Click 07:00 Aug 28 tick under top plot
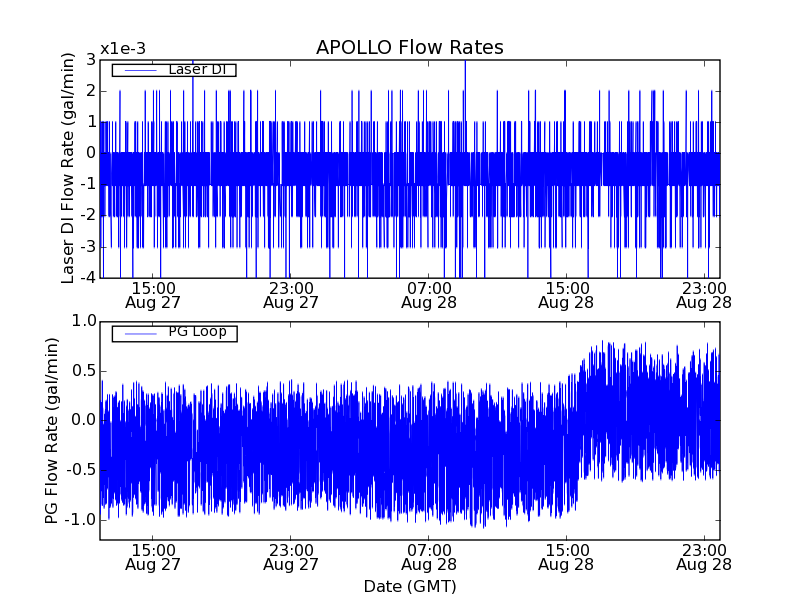Image resolution: width=800 pixels, height=600 pixels. tap(429, 294)
